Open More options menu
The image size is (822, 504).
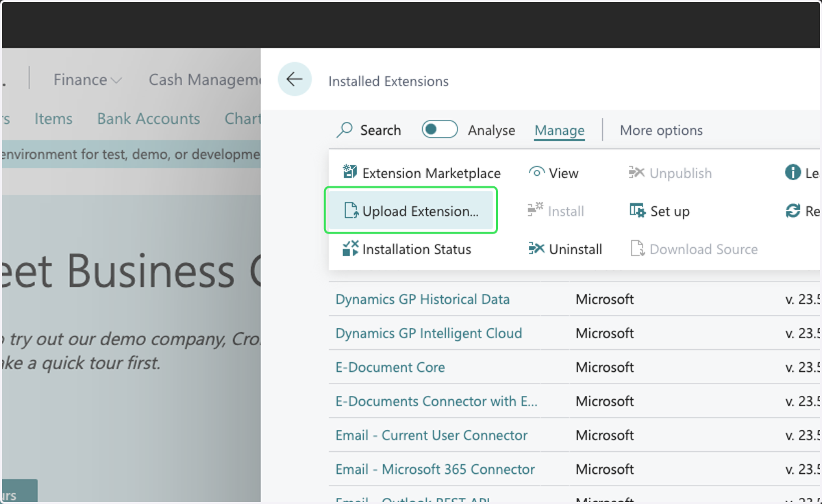[x=661, y=130]
